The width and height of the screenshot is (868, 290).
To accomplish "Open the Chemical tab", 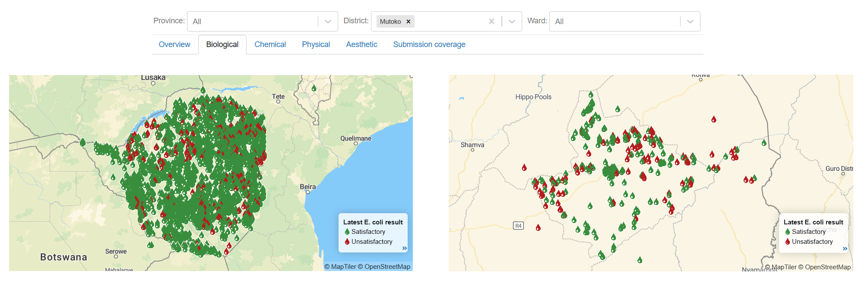I will (x=270, y=44).
